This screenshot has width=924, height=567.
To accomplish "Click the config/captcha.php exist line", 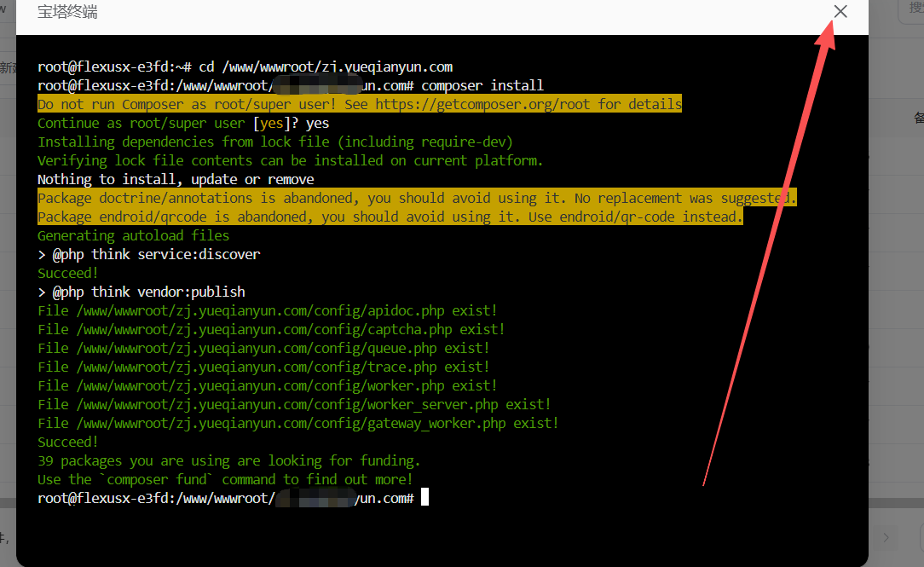I will pyautogui.click(x=271, y=329).
